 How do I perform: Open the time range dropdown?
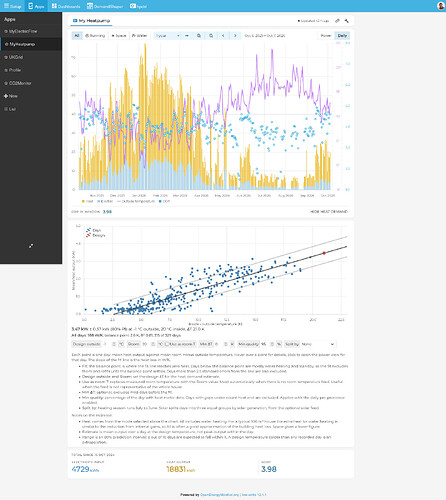coord(168,36)
